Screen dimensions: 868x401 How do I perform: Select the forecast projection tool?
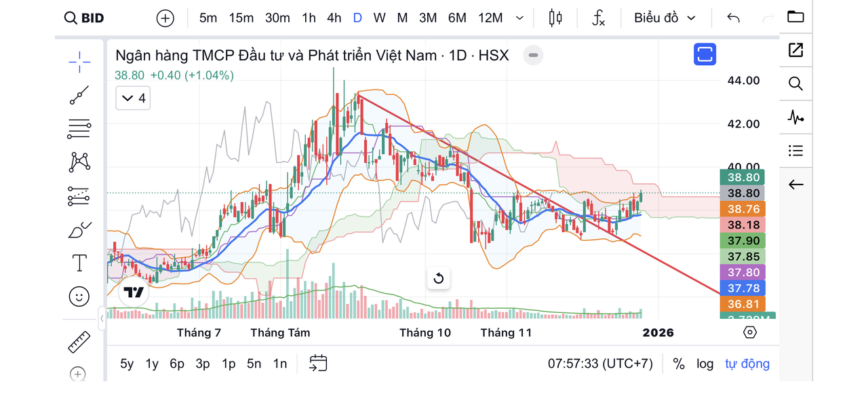(79, 196)
